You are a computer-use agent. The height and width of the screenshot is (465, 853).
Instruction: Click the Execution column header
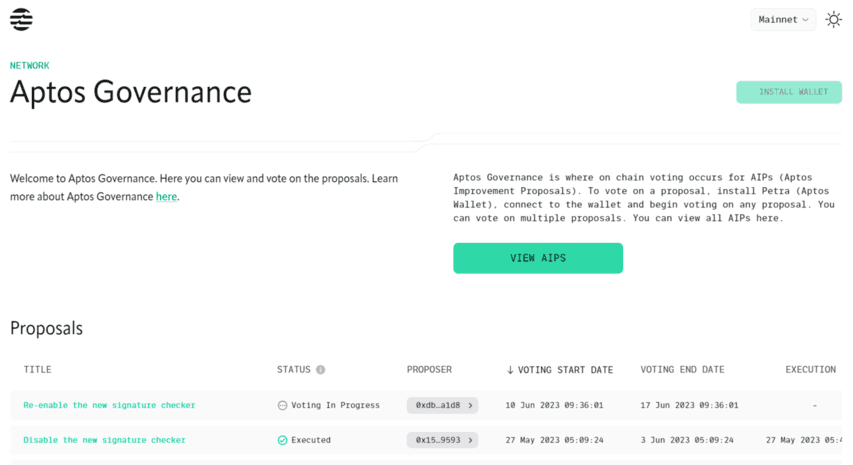click(811, 370)
